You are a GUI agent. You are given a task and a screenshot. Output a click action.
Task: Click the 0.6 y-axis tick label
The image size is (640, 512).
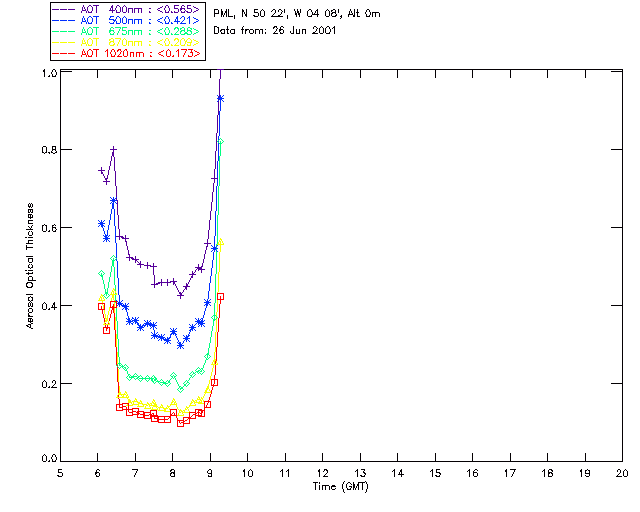pos(49,228)
